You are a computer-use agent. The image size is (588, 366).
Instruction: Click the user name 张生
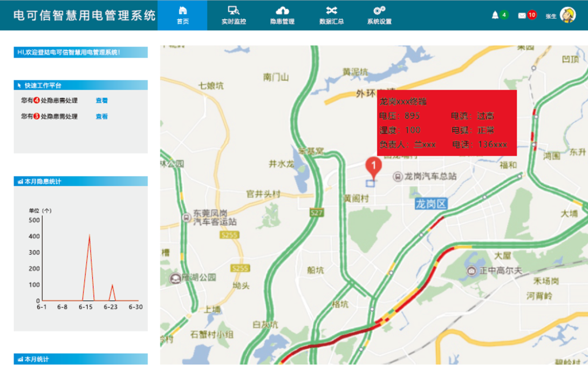550,16
